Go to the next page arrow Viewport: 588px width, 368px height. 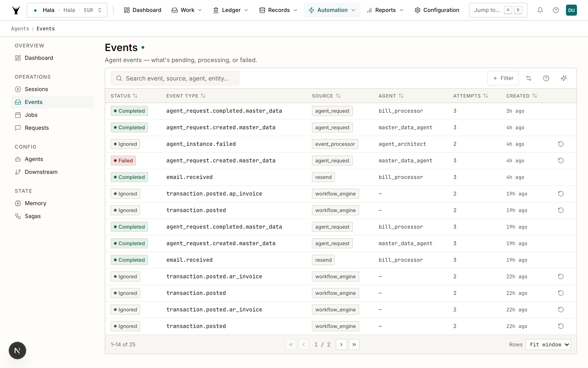point(341,344)
